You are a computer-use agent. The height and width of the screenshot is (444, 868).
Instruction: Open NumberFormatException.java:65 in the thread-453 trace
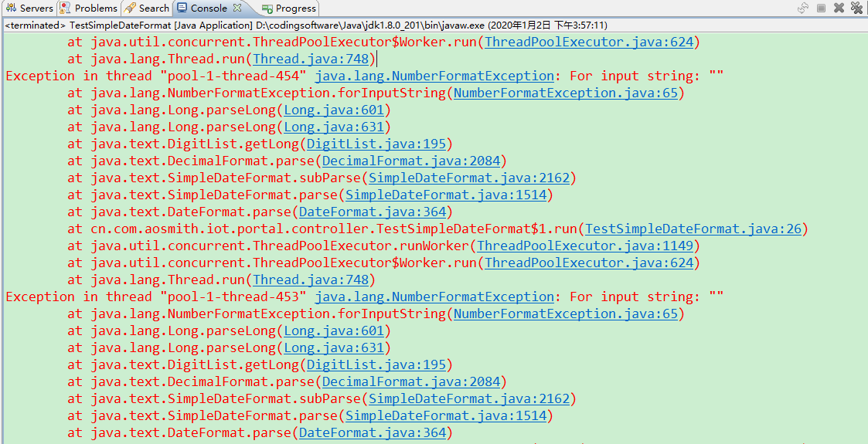(x=566, y=314)
